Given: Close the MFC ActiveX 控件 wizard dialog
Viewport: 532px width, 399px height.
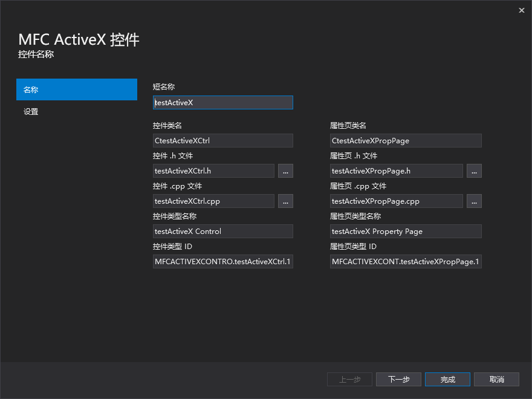Looking at the screenshot, I should (521, 10).
